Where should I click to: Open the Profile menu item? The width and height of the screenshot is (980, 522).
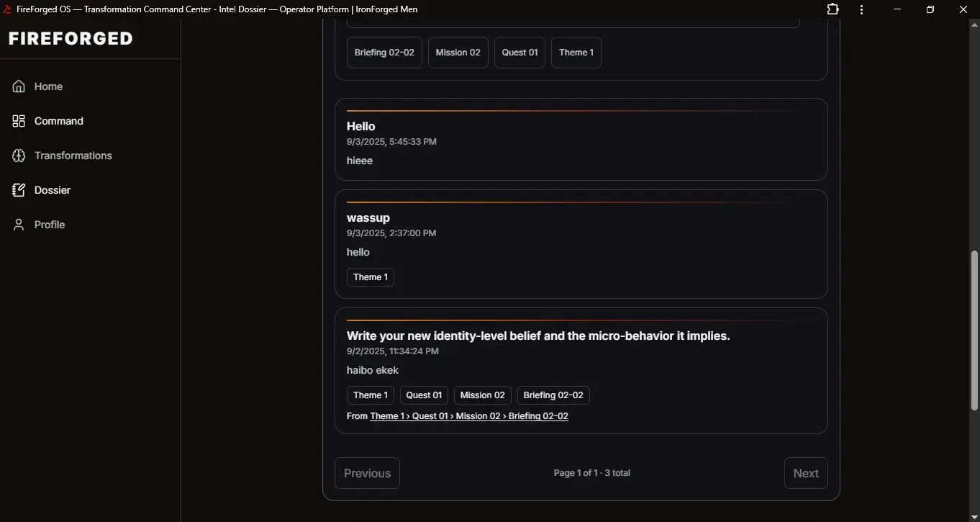coord(50,225)
